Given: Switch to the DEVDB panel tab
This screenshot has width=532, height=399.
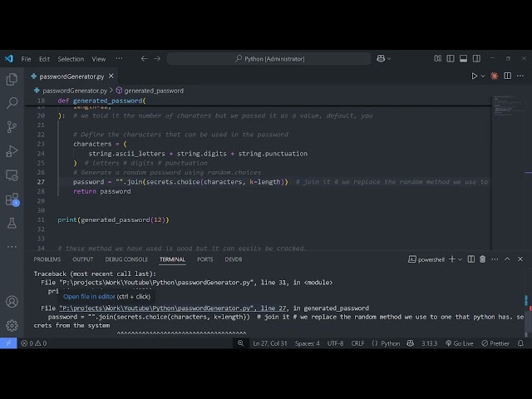Looking at the screenshot, I should pyautogui.click(x=234, y=259).
